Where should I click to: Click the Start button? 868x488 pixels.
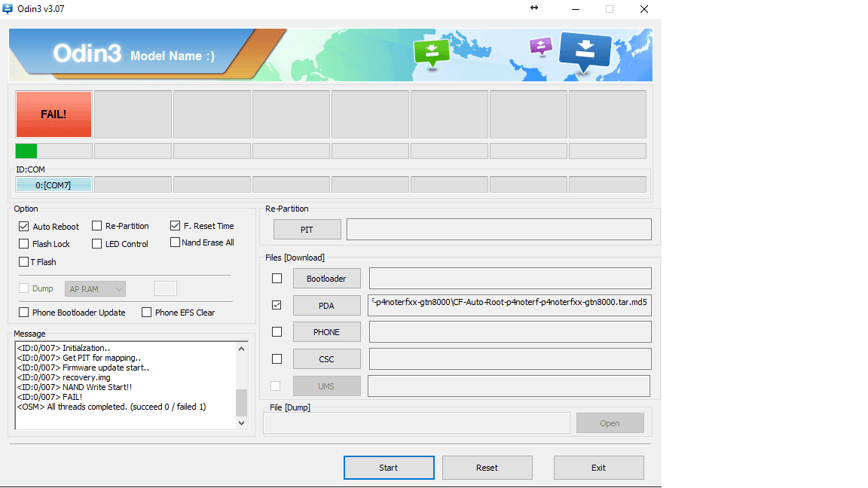coord(389,468)
